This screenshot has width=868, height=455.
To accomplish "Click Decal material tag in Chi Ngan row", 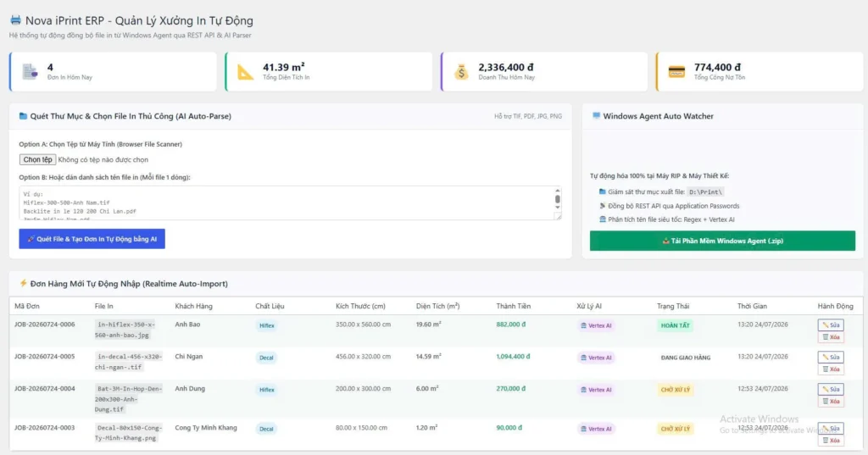I will [266, 358].
